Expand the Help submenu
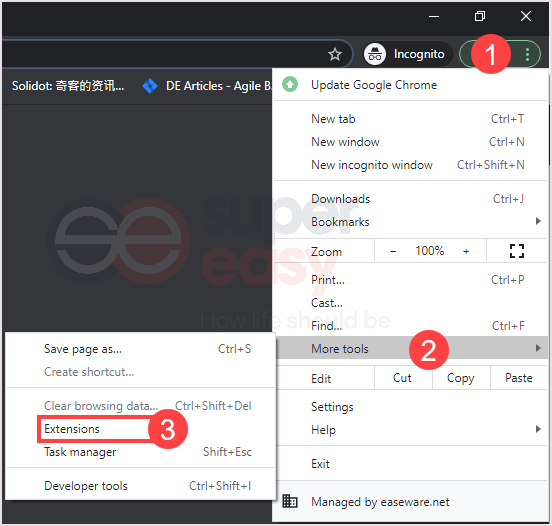Image resolution: width=552 pixels, height=526 pixels. click(x=410, y=430)
